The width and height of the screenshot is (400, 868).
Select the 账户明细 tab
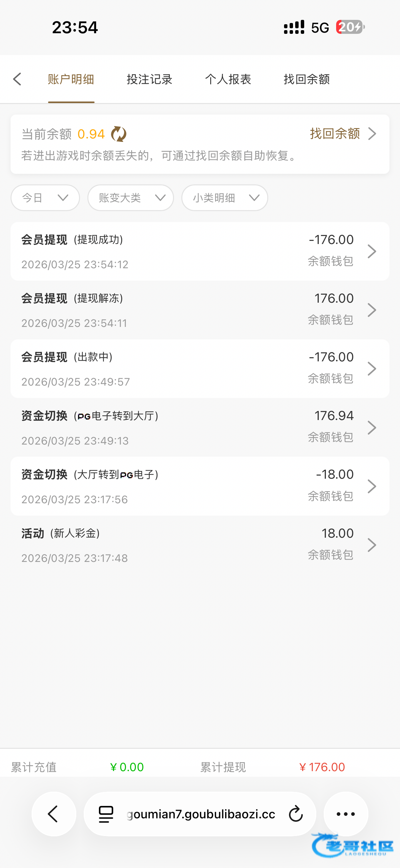click(x=71, y=79)
